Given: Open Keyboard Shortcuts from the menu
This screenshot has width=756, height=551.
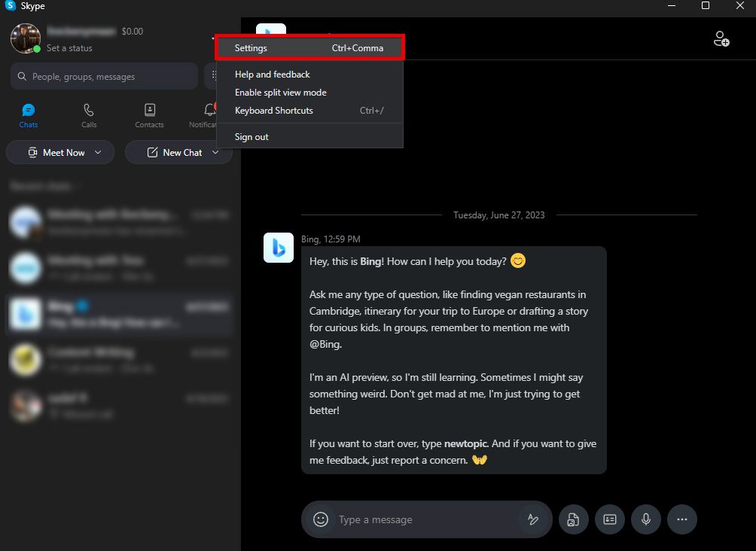Looking at the screenshot, I should (273, 110).
